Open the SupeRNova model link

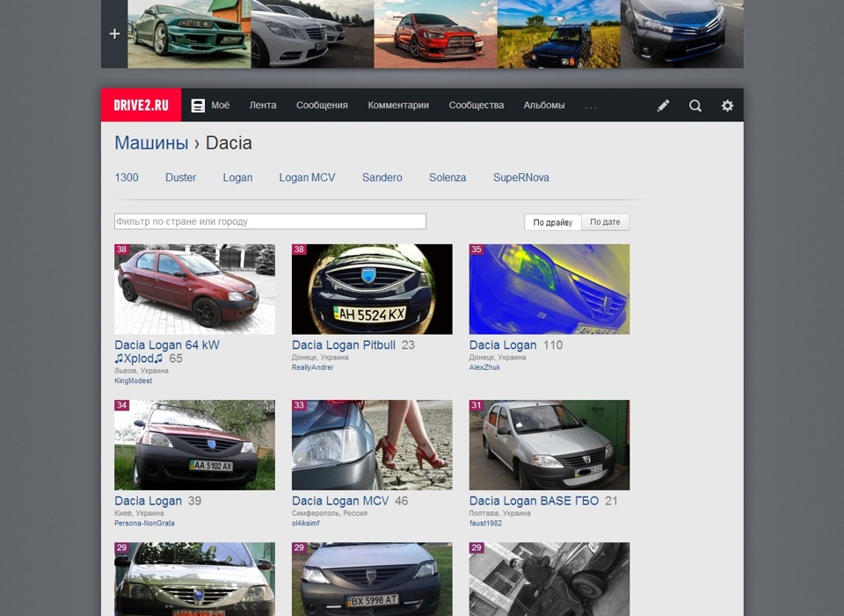[x=521, y=178]
